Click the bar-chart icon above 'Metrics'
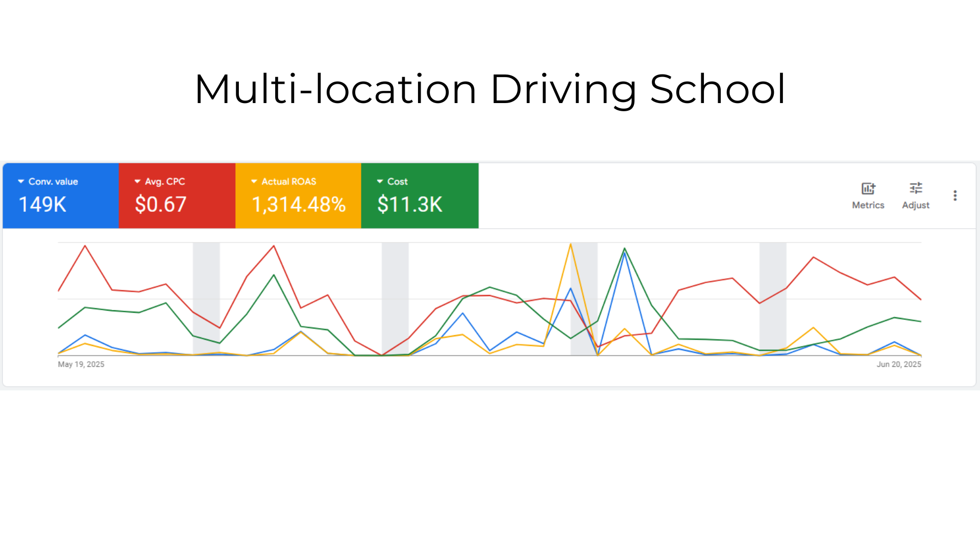 (x=868, y=188)
